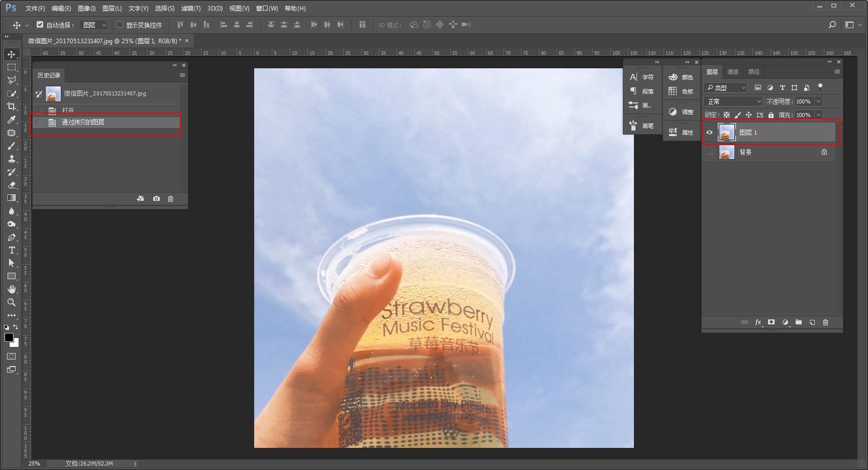868x470 pixels.
Task: Switch to the 通道 tab
Action: pyautogui.click(x=733, y=72)
